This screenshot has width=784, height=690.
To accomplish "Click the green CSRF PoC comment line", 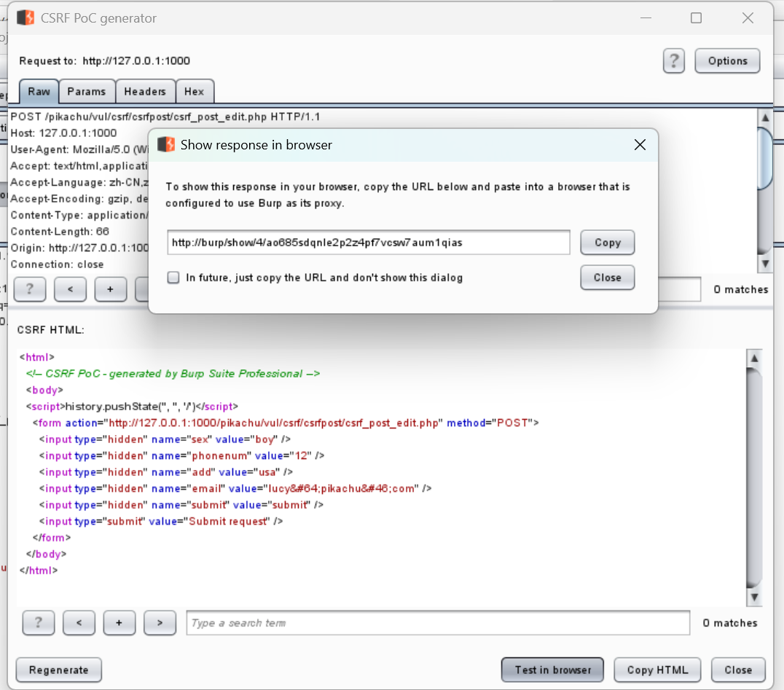I will tap(173, 374).
